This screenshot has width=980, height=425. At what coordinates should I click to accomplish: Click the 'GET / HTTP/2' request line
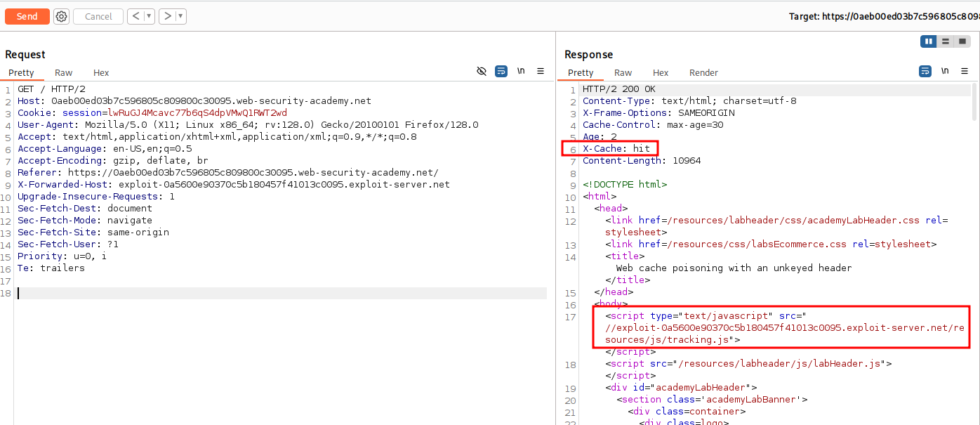(51, 89)
